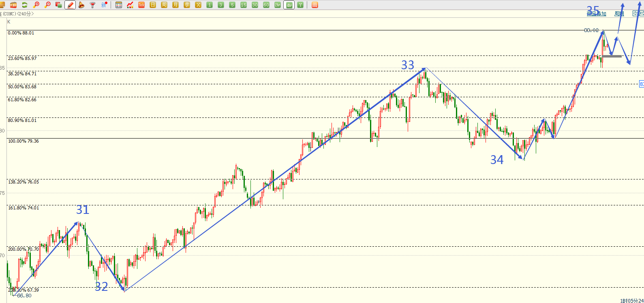The width and height of the screenshot is (644, 303).
Task: Switch to monthly (月) period
Action: point(175,5)
